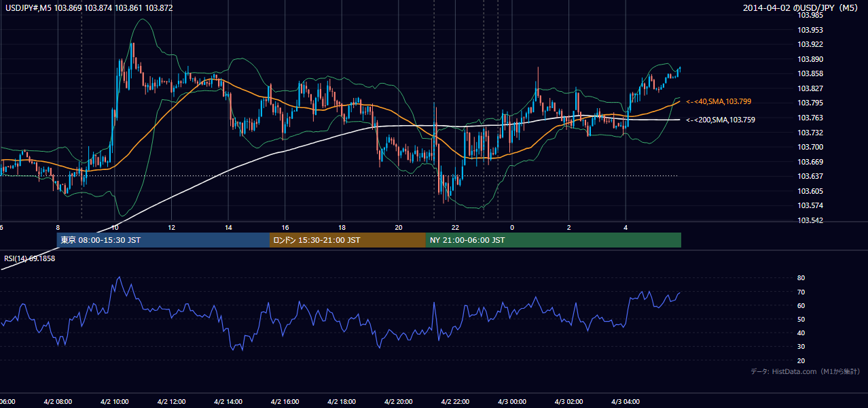Click hour label 18 under price chart
868x408 pixels.
coord(342,227)
